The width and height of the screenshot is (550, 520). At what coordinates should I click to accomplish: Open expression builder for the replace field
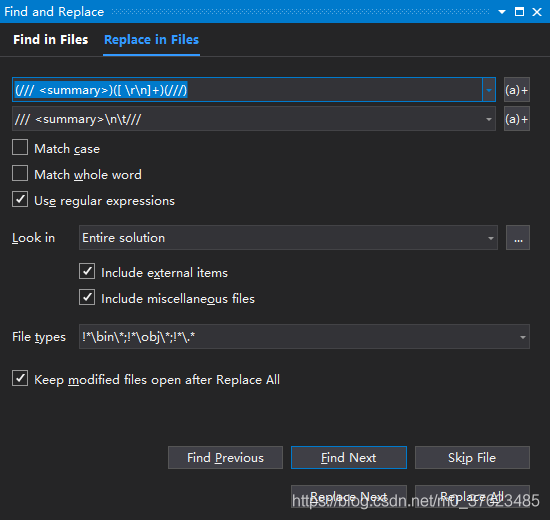click(517, 119)
